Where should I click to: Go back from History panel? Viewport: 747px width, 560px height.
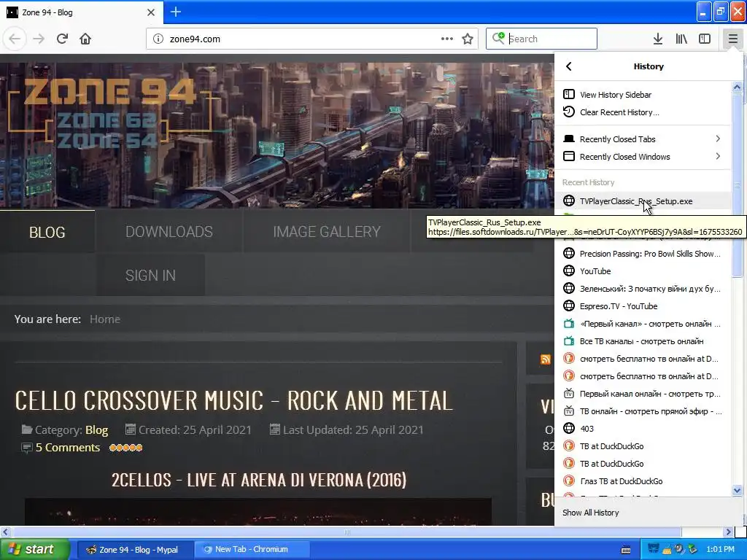[569, 66]
